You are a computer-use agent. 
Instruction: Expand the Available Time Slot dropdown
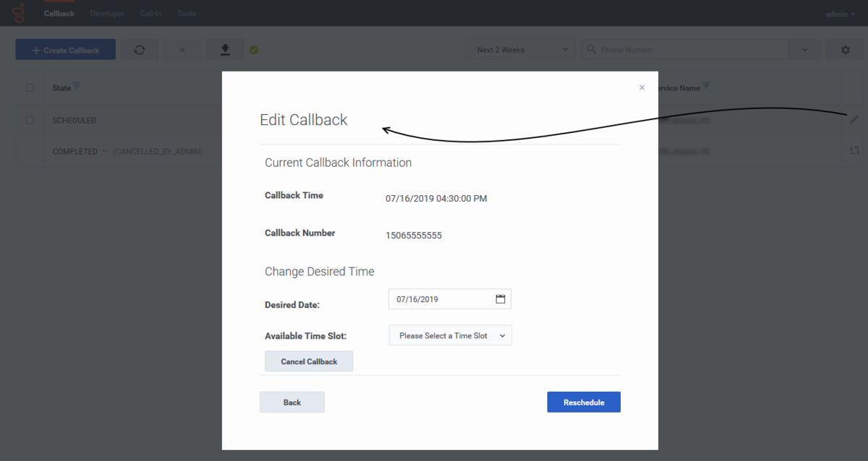(450, 335)
